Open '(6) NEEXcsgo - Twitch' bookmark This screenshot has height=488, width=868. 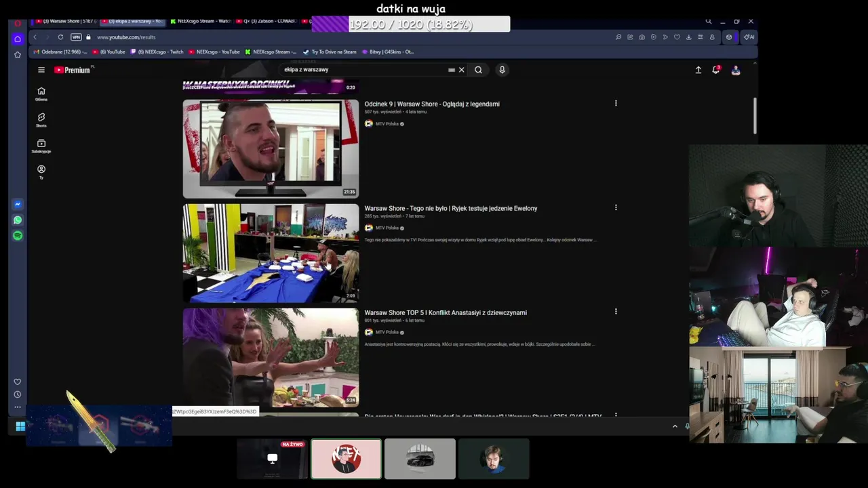coord(157,52)
